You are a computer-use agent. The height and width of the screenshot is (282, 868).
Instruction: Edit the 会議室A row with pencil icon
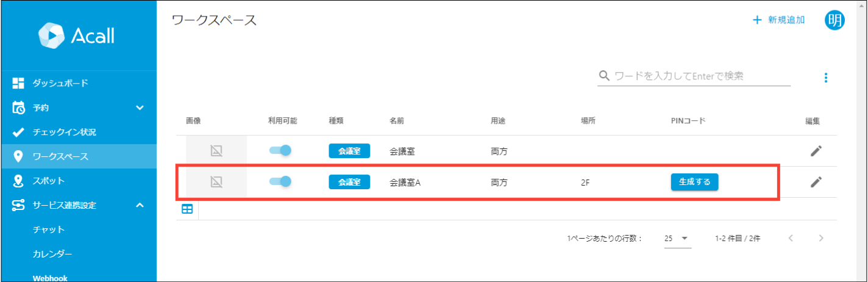pos(816,182)
